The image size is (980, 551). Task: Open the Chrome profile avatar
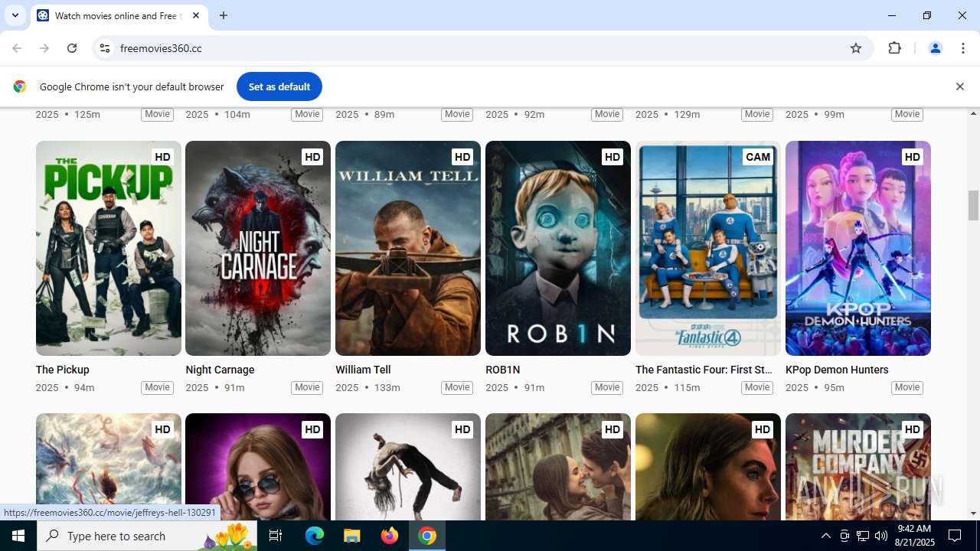pyautogui.click(x=935, y=48)
